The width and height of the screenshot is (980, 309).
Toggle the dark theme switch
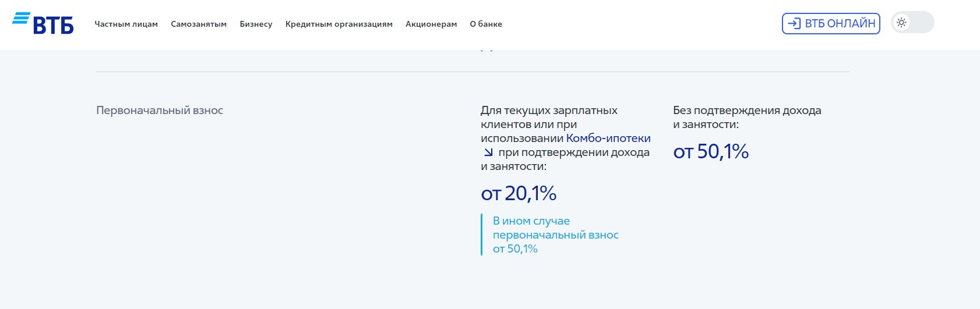(912, 23)
